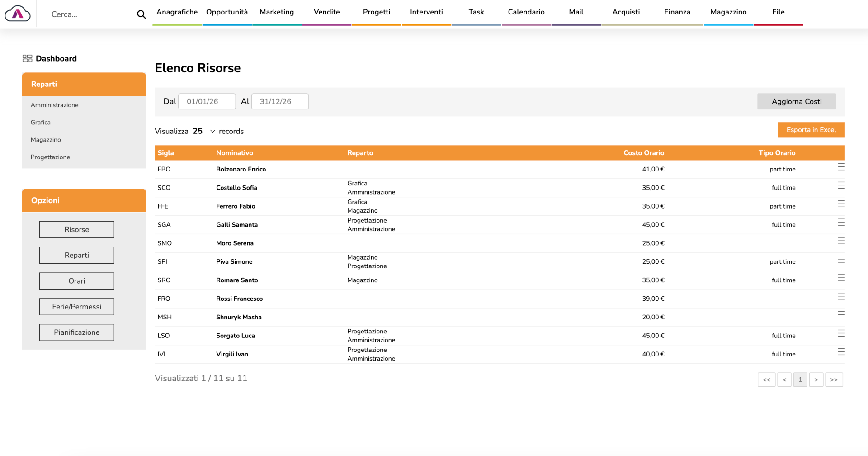Open the Vendite menu
The height and width of the screenshot is (456, 868).
pos(326,12)
